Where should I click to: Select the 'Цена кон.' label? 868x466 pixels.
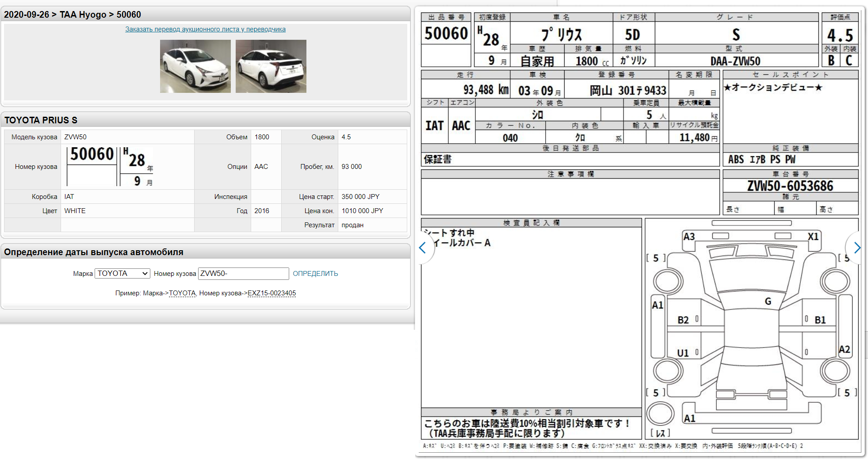(319, 211)
